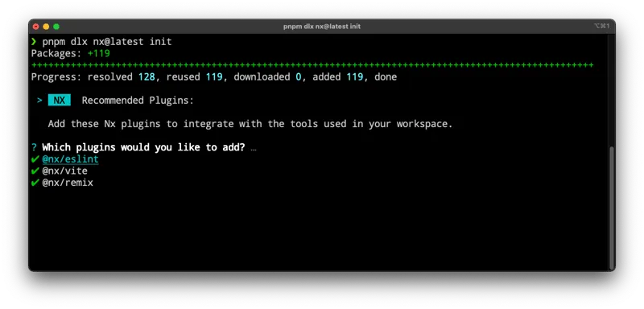Screen dimensions: 644x309
Task: Click the window title 'pnpm dlx nx@latest init'
Action: pos(321,27)
